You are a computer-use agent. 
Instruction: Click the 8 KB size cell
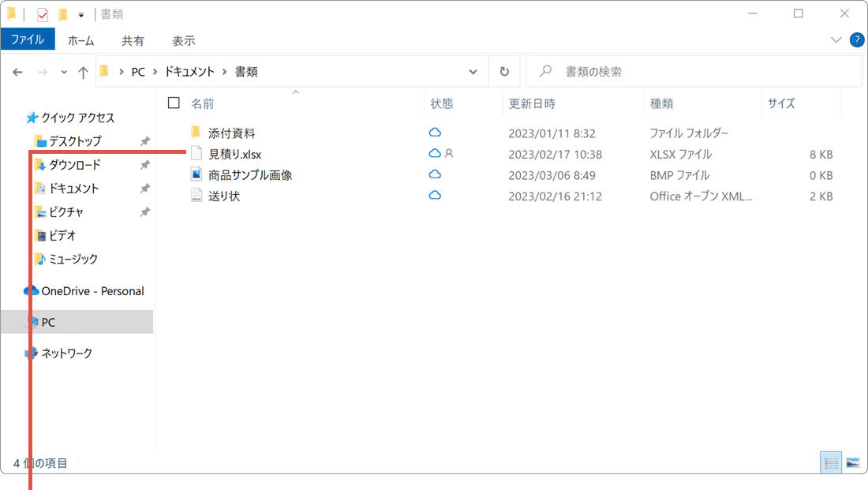[x=821, y=155]
